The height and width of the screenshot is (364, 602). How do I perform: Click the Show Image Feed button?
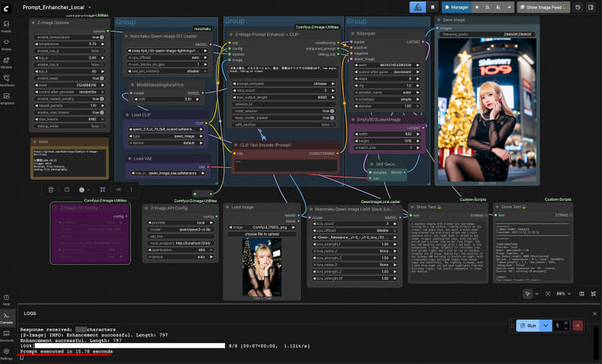tap(543, 8)
